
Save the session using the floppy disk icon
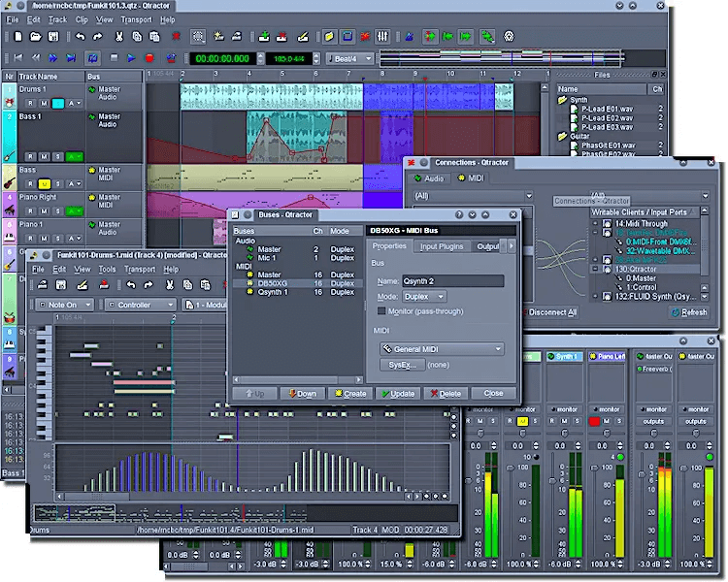tap(53, 36)
